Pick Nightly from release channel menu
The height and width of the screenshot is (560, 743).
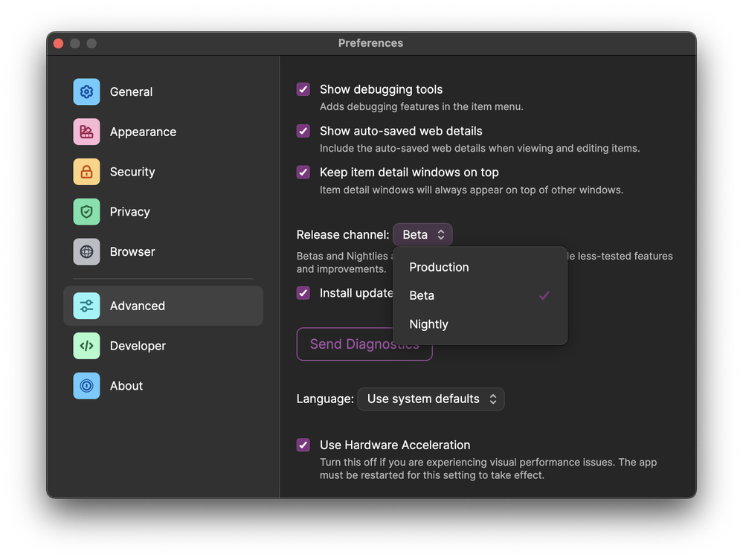(480, 324)
